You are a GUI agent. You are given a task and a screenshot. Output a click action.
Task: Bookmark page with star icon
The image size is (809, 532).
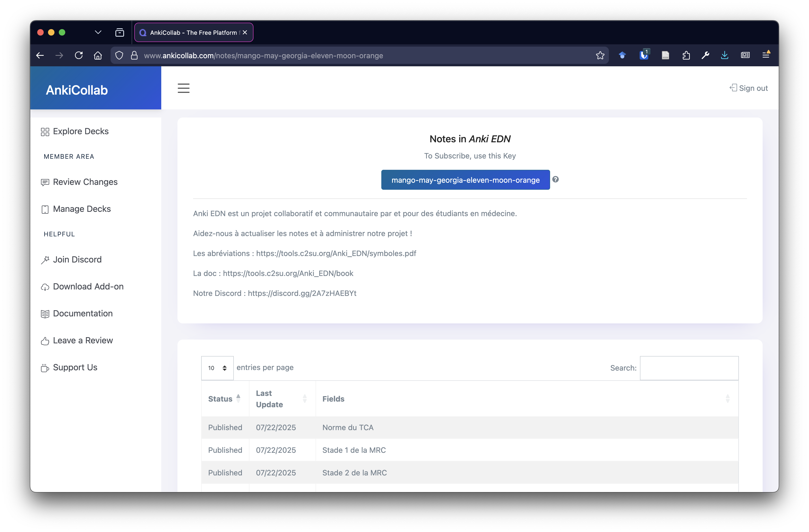point(600,55)
